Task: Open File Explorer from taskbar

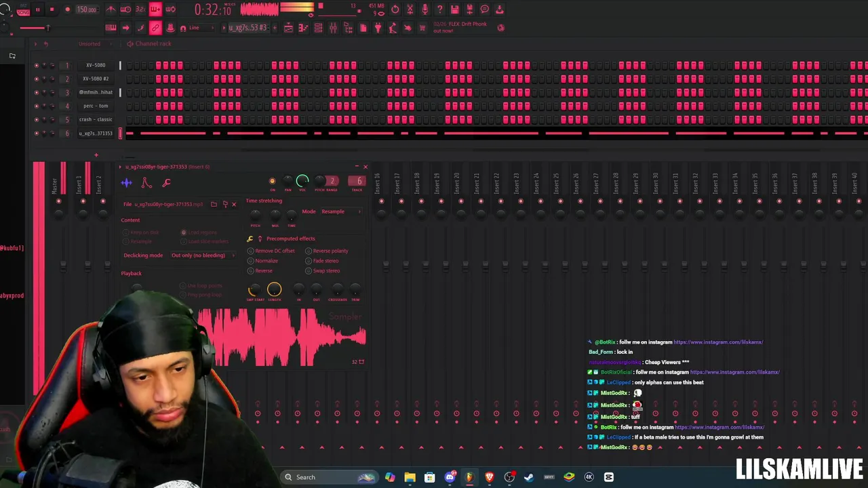Action: (410, 477)
